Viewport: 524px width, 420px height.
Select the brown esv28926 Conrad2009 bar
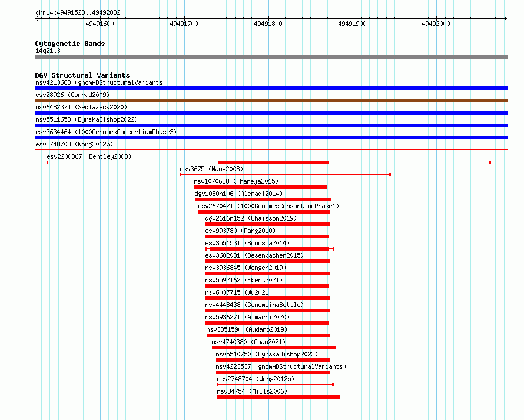coord(271,101)
